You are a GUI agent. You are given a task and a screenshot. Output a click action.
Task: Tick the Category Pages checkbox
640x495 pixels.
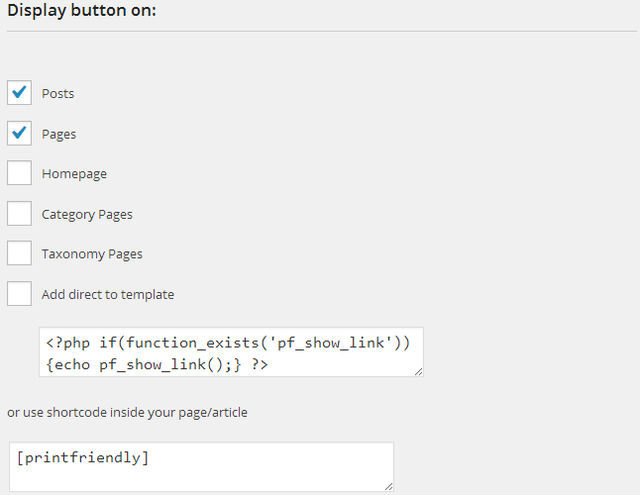click(19, 214)
